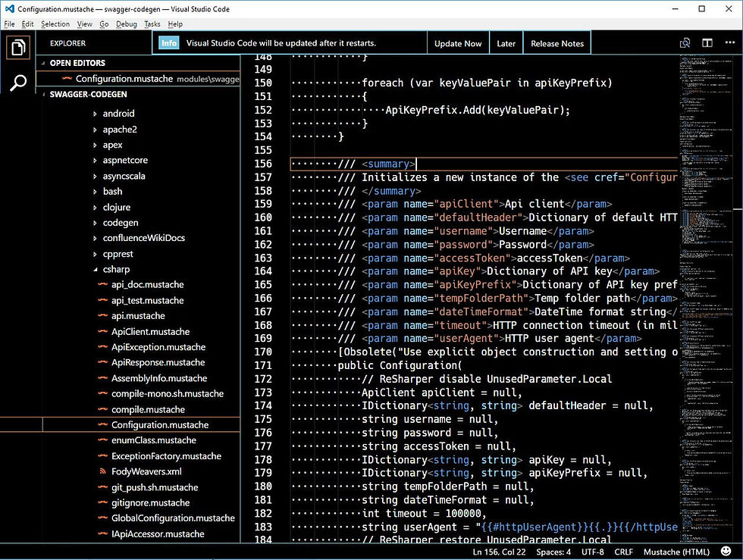The image size is (743, 560).
Task: Click the mustache icon beside the open editor entry
Action: click(x=67, y=79)
